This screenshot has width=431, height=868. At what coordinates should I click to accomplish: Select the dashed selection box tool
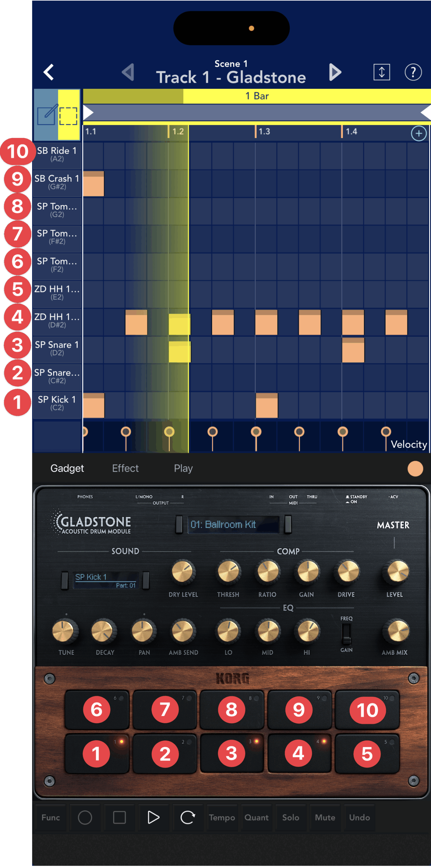pos(69,115)
